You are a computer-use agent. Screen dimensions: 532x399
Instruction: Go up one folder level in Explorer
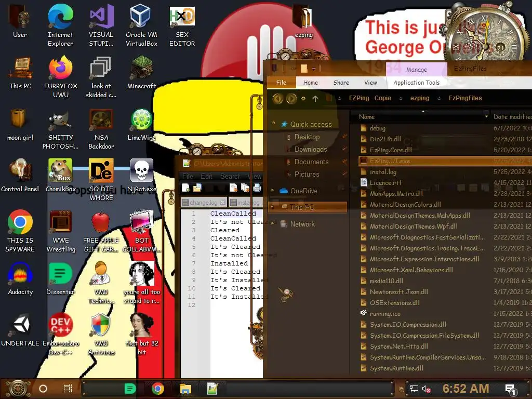(x=315, y=98)
